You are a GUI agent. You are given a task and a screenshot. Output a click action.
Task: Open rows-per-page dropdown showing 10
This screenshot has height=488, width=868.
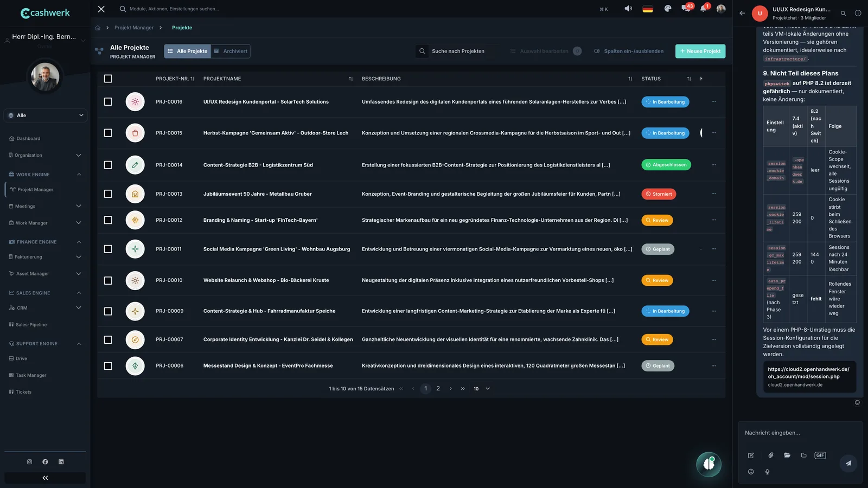[x=482, y=389]
